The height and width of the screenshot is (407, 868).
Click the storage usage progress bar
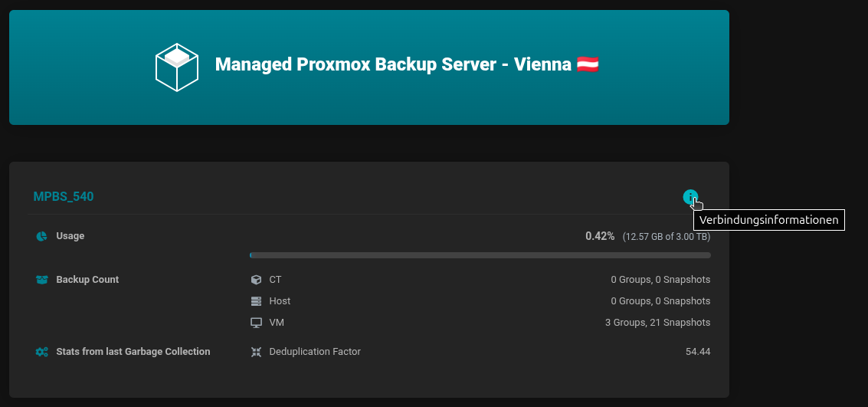click(x=480, y=255)
